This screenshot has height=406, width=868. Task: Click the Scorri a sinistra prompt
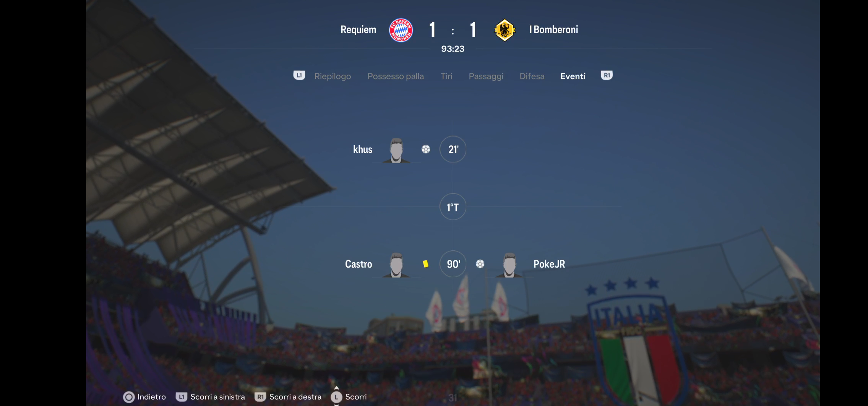210,397
